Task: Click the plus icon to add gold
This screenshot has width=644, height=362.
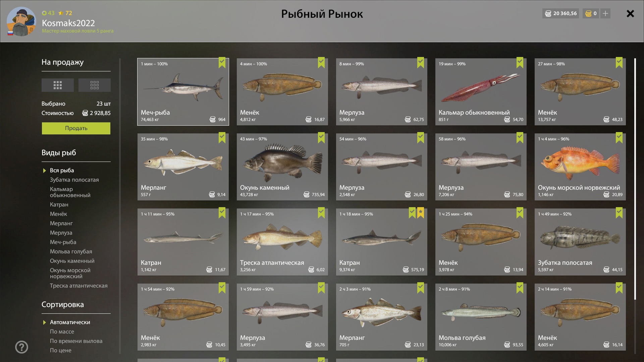Action: coord(605,13)
